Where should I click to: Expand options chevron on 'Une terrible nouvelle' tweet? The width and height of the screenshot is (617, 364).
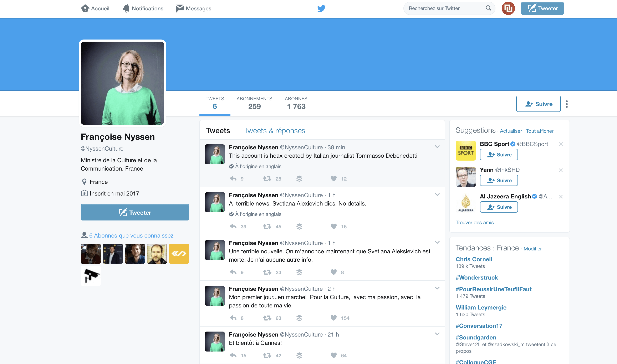point(437,242)
